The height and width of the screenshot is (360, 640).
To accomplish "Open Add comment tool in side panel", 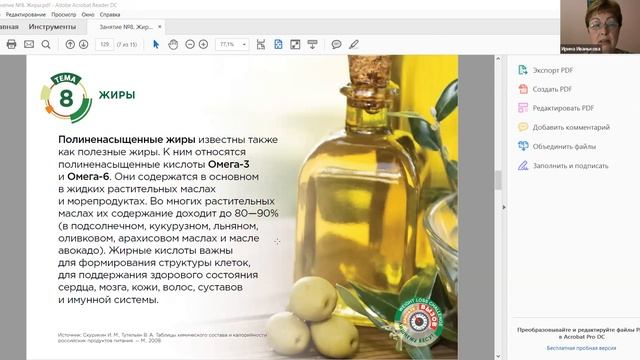I will [x=564, y=127].
